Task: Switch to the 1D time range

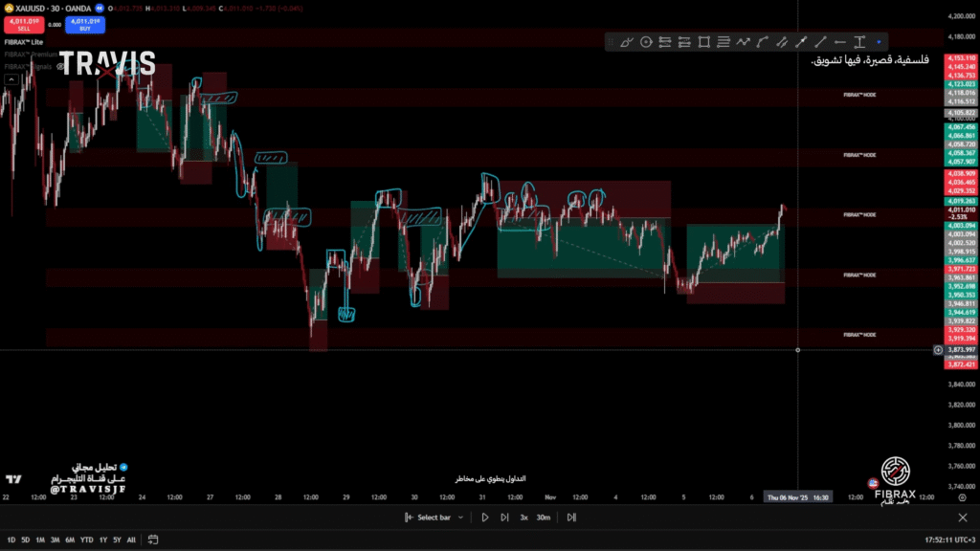Action: (11, 540)
